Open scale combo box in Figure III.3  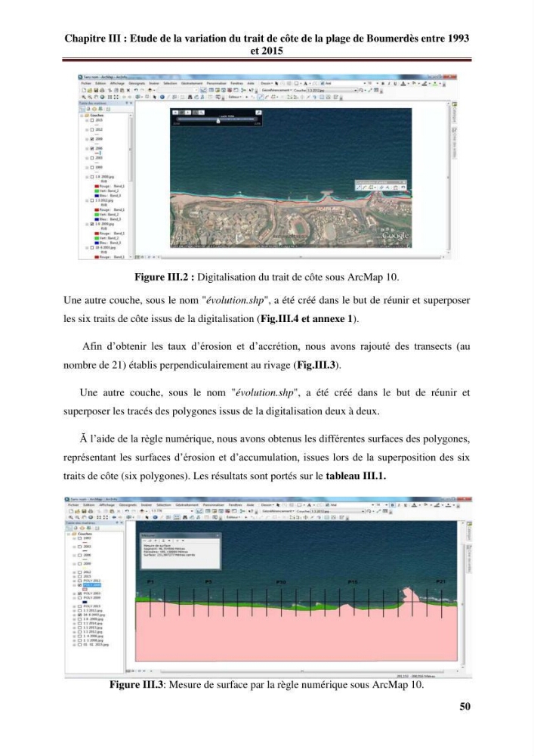click(x=172, y=511)
